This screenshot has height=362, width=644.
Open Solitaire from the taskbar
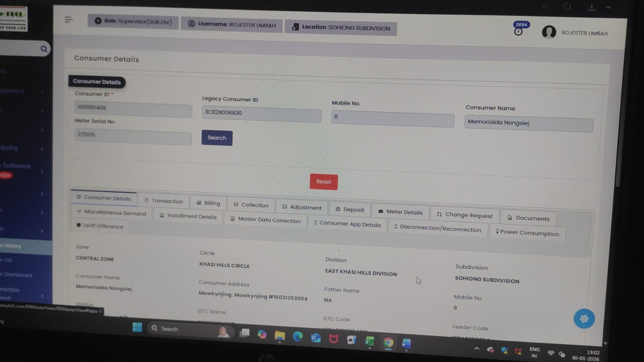coord(352,340)
